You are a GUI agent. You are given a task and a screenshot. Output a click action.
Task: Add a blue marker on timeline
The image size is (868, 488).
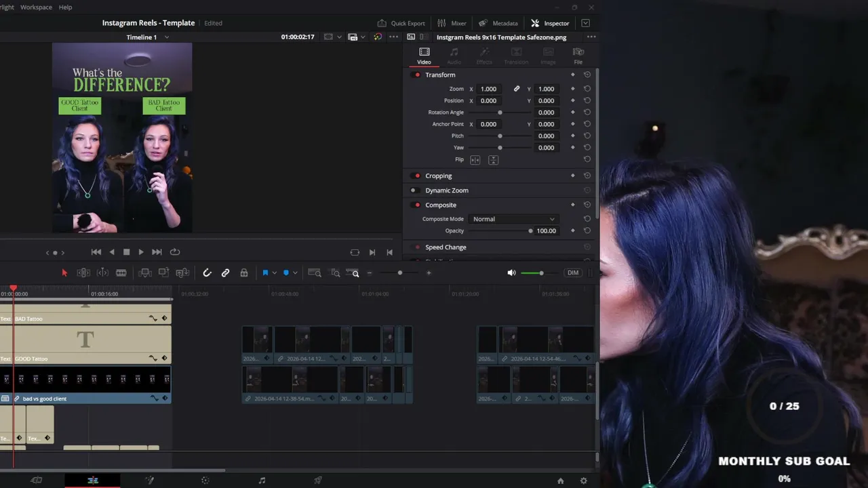[286, 272]
